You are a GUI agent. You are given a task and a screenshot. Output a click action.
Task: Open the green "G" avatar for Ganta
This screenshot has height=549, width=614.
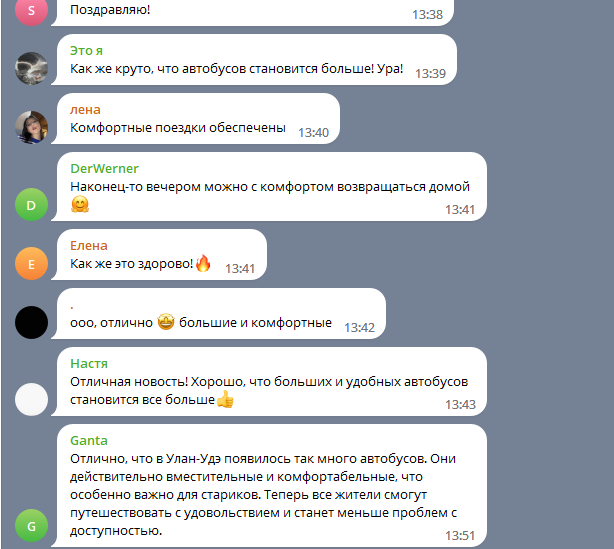point(31,526)
